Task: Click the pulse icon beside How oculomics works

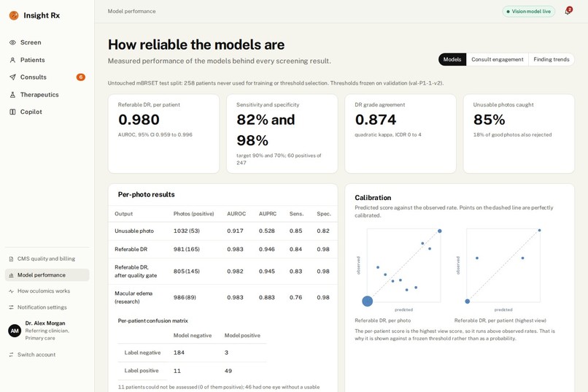Action: tap(11, 291)
